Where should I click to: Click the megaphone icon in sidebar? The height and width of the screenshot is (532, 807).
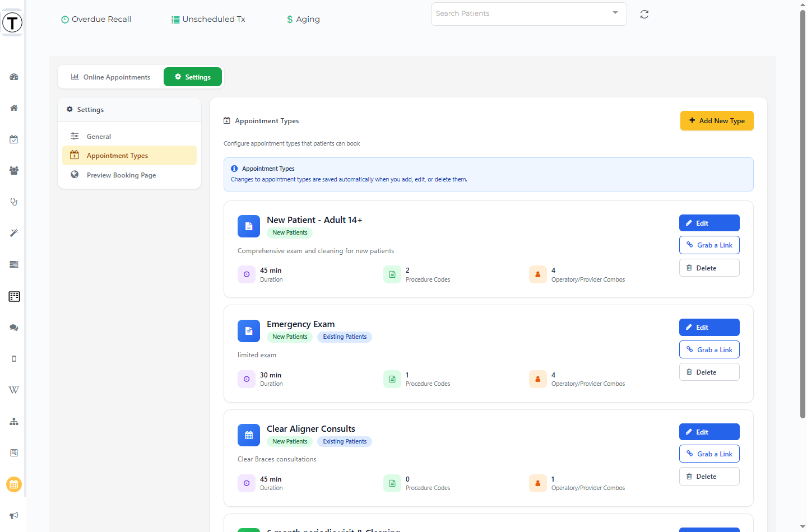click(x=14, y=515)
